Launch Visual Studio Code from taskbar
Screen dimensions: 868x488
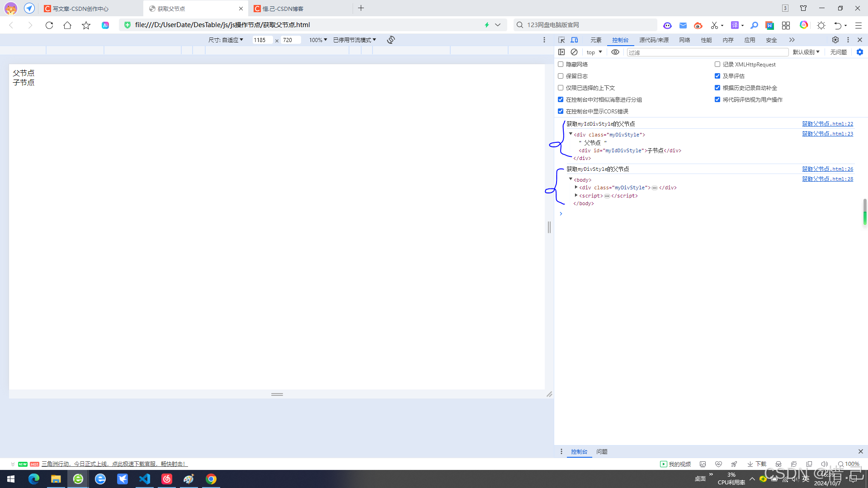[145, 479]
